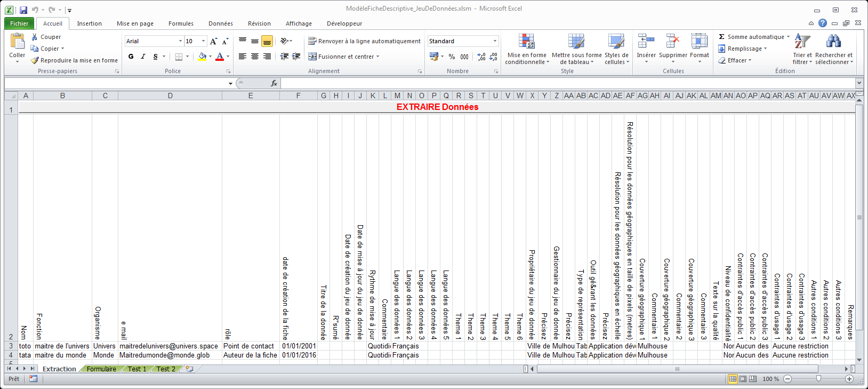Open the Test 2 sheet tab
The width and height of the screenshot is (868, 389).
(166, 369)
